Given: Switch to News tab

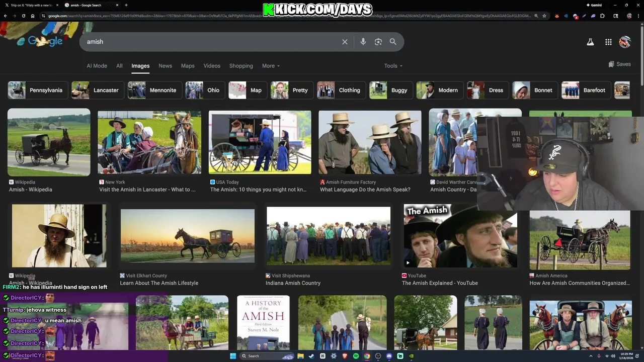Looking at the screenshot, I should click(165, 66).
